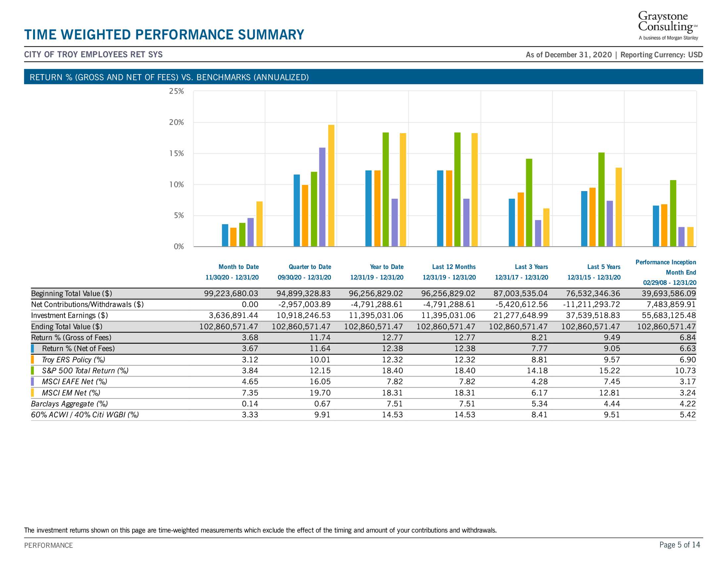
Task: Click the Barclays Aggregate (%) row label
Action: 69,404
